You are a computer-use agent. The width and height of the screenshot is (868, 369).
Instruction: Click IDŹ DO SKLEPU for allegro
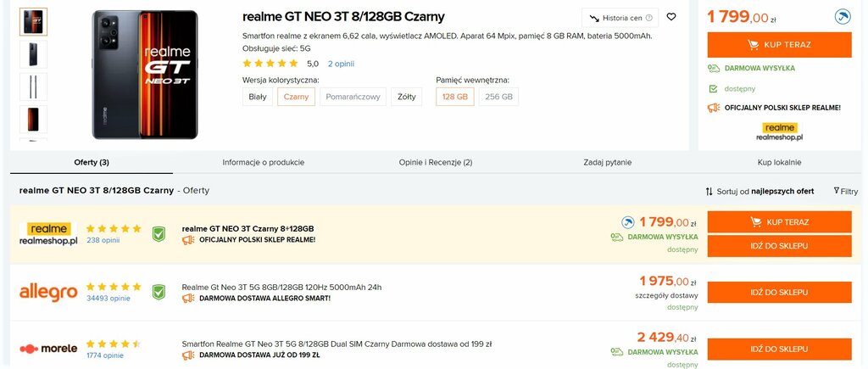[779, 292]
